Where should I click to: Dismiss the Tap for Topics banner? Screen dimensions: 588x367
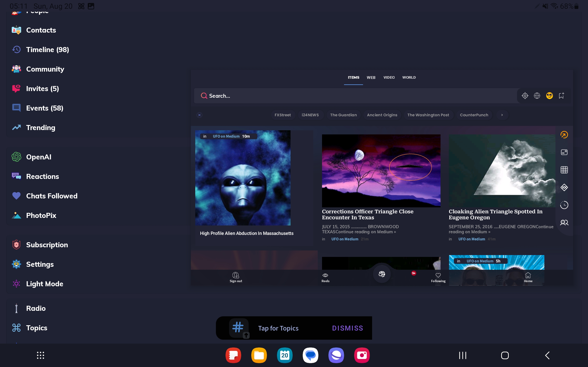coord(348,328)
